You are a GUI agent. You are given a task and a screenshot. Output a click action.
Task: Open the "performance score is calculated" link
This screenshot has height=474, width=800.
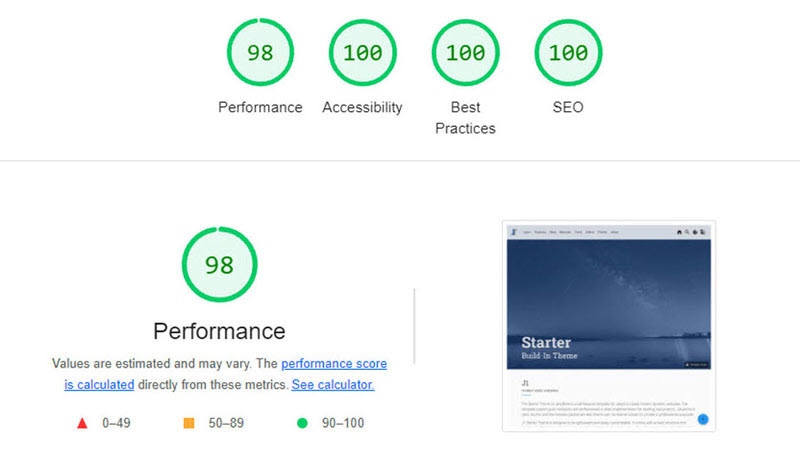[x=334, y=364]
